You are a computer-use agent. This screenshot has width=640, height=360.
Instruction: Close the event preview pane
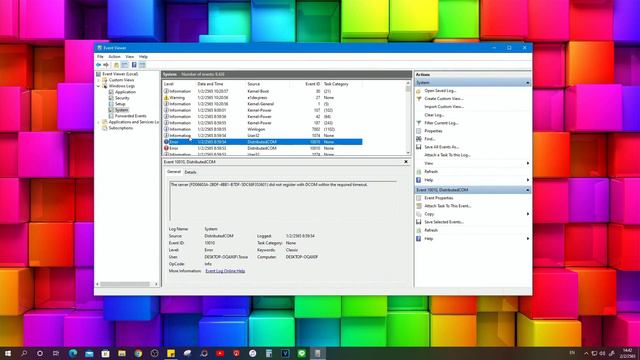(406, 162)
